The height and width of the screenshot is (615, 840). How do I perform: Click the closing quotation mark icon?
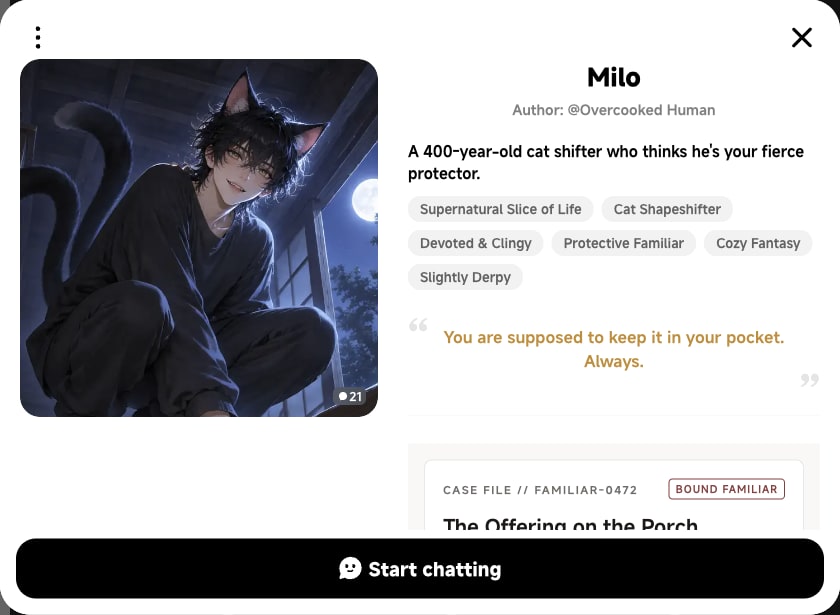click(x=809, y=380)
